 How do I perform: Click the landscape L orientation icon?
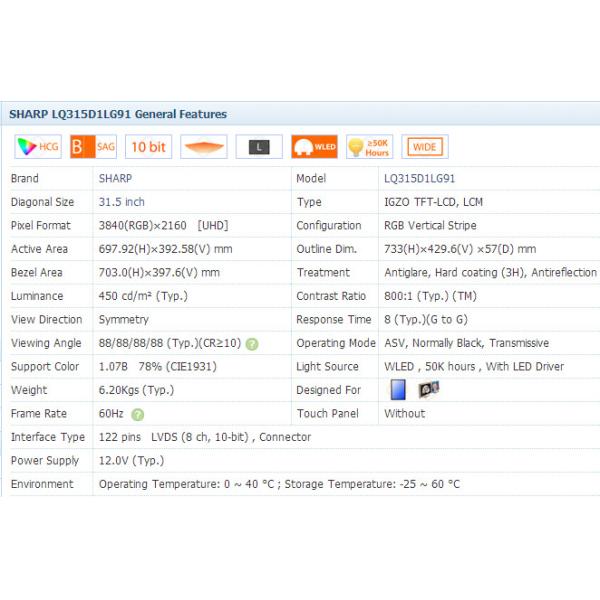(x=259, y=147)
